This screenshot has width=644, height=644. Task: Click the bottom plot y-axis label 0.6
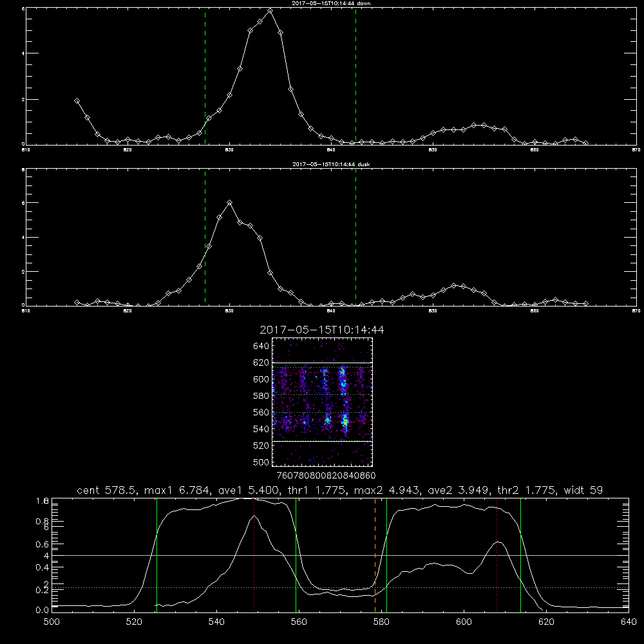[x=43, y=544]
